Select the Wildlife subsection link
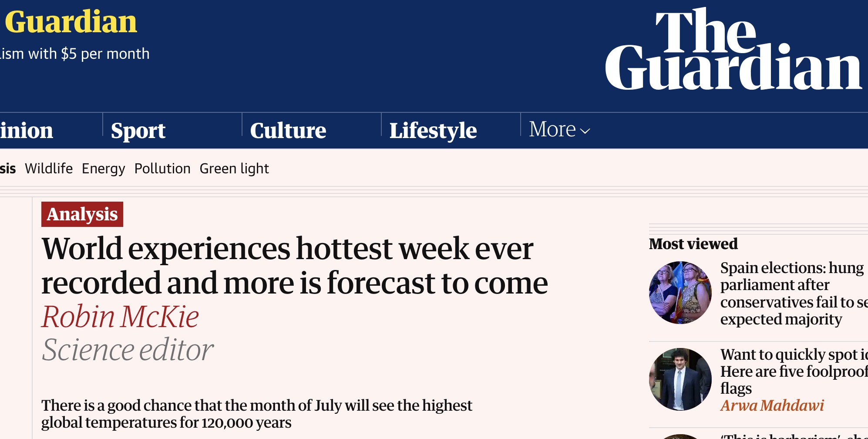 pos(49,169)
